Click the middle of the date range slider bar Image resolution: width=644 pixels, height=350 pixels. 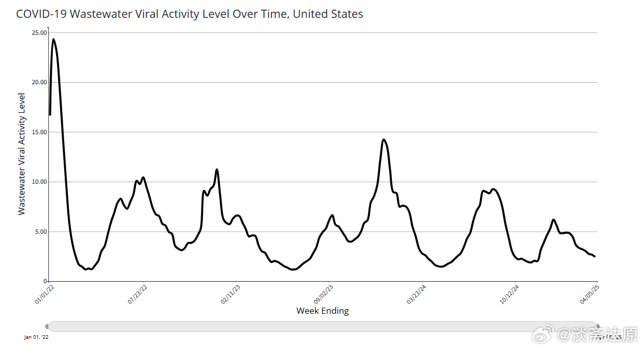323,327
